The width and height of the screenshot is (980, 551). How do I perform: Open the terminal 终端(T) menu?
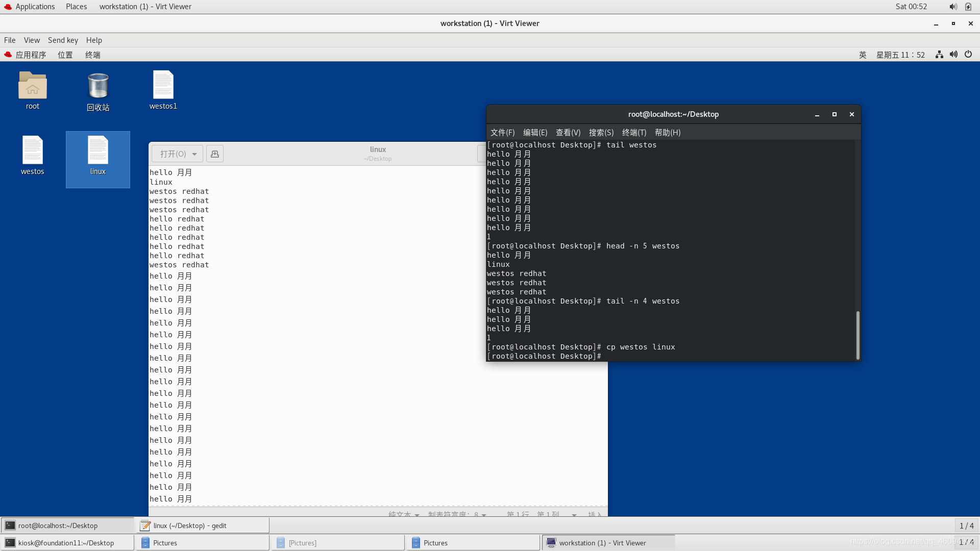[634, 132]
